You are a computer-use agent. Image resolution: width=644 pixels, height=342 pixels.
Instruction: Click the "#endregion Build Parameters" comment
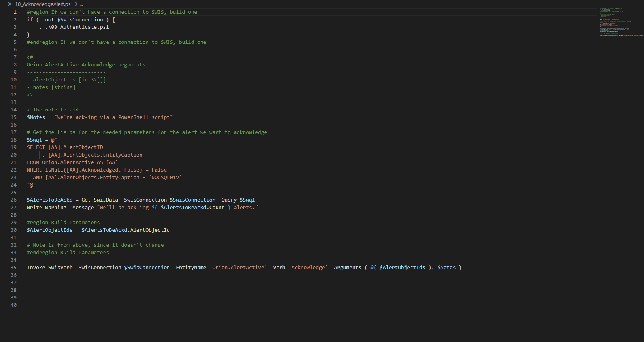pos(68,252)
